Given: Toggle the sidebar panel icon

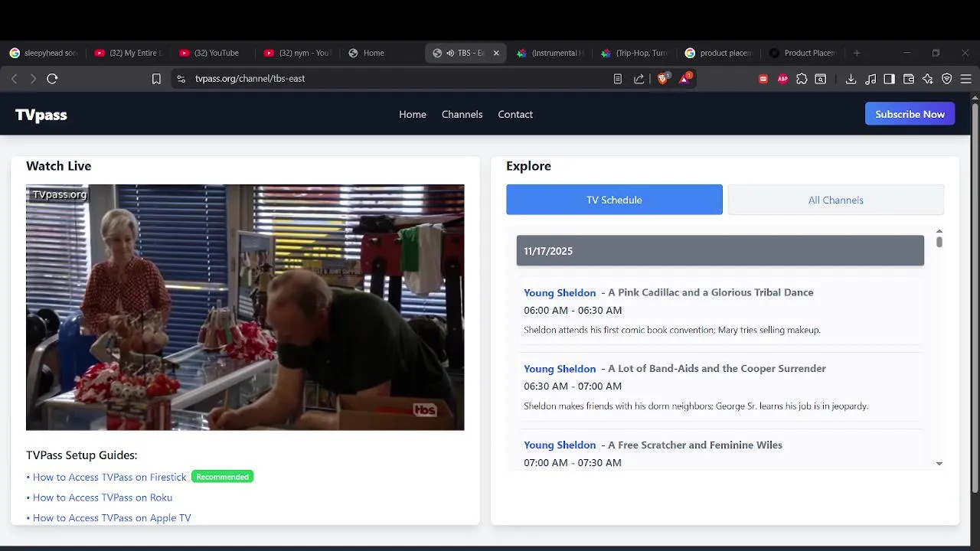Looking at the screenshot, I should [x=889, y=79].
